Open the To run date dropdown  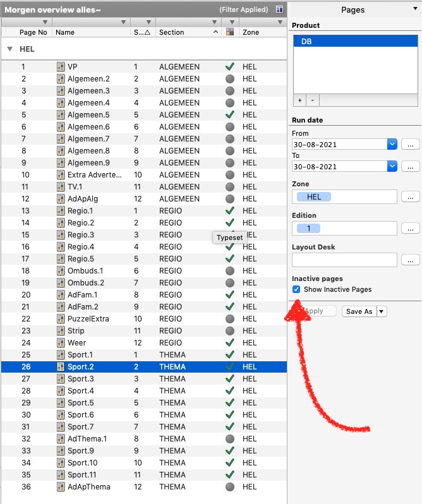pyautogui.click(x=392, y=167)
